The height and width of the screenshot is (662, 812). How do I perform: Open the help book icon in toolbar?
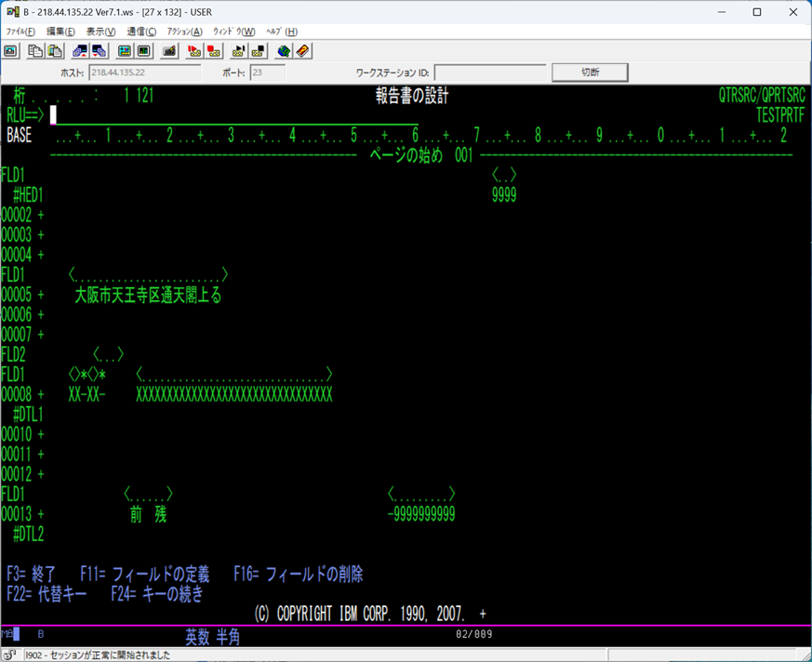coord(303,50)
